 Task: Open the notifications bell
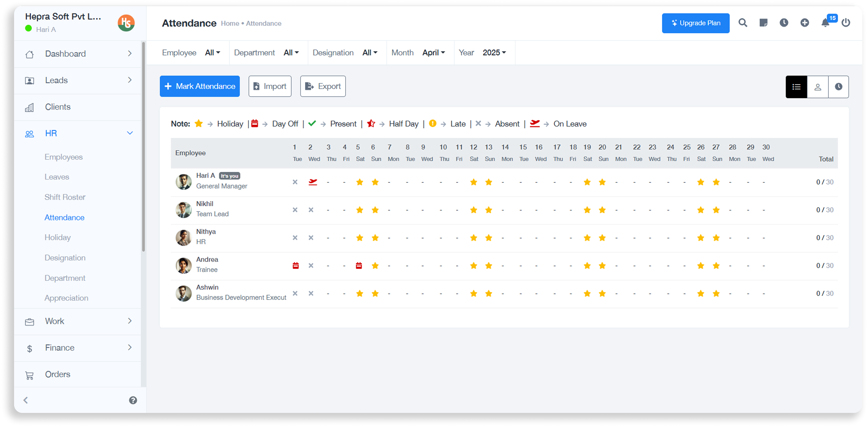[x=825, y=23]
